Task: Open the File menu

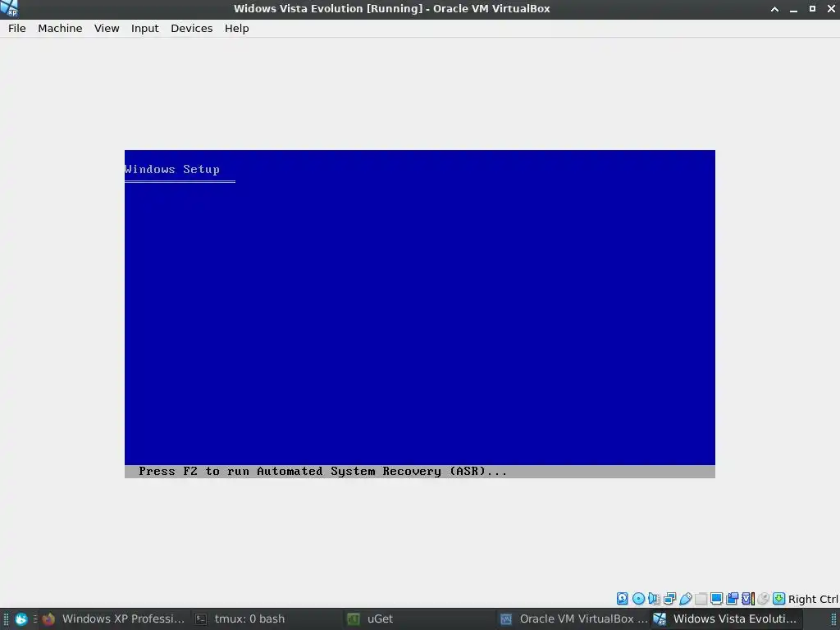Action: click(16, 29)
